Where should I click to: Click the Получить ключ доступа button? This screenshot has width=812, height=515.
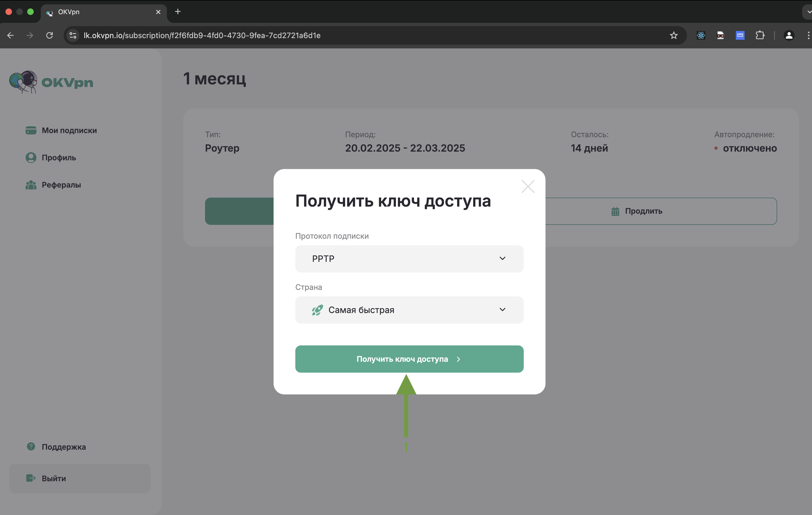coord(409,359)
